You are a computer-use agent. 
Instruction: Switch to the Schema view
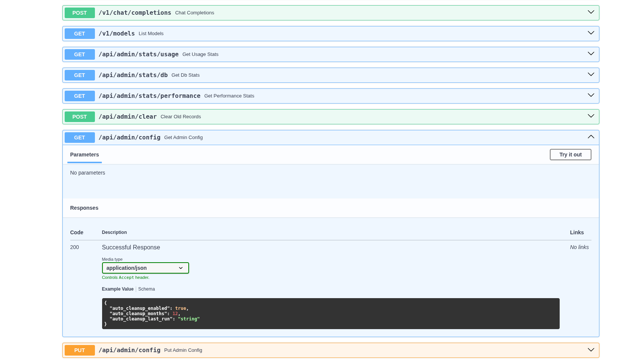coord(146,289)
